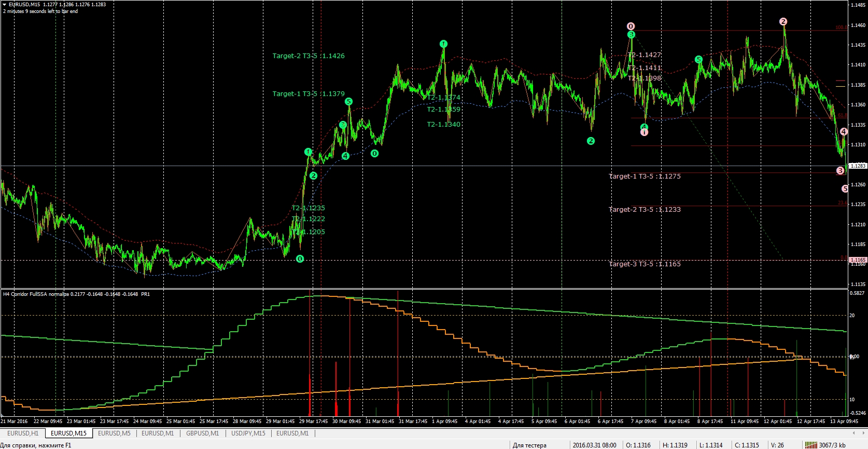Select the T2-1.1205 level label

(308, 232)
